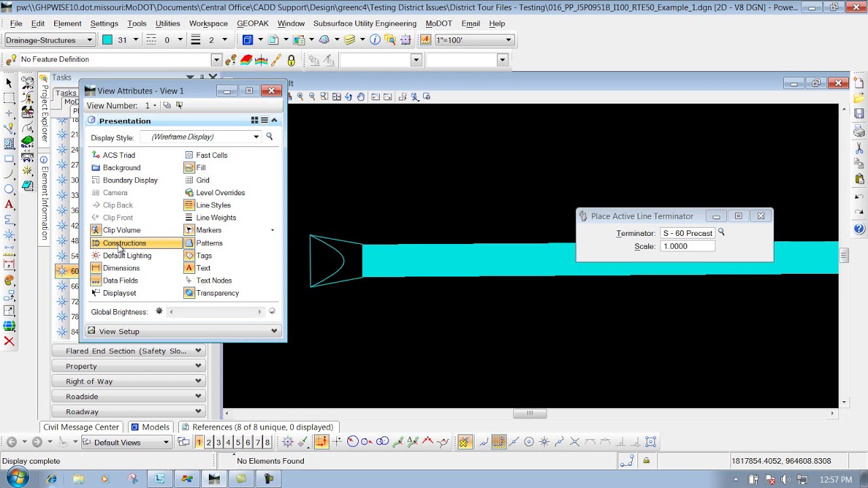The width and height of the screenshot is (868, 488).
Task: Open the Workspace menu
Action: coord(208,23)
